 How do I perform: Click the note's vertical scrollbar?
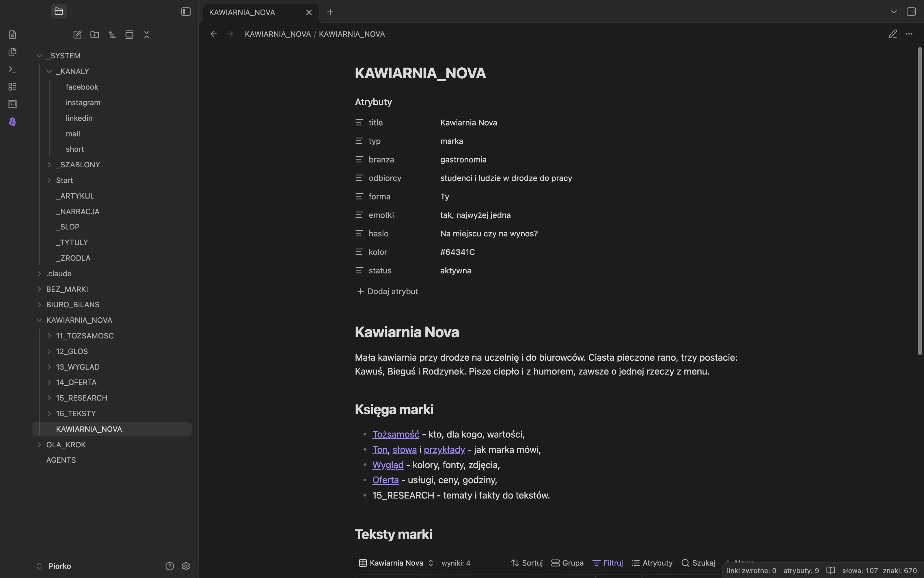pos(920,201)
